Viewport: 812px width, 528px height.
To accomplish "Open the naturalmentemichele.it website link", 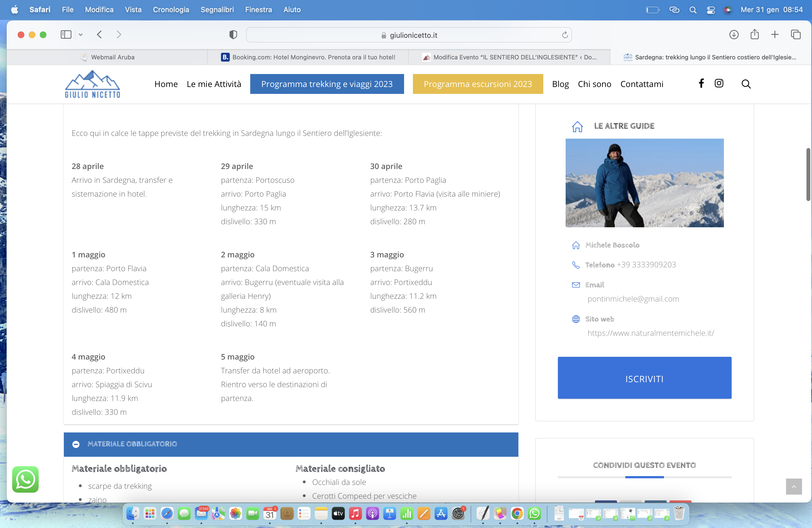I will [651, 333].
